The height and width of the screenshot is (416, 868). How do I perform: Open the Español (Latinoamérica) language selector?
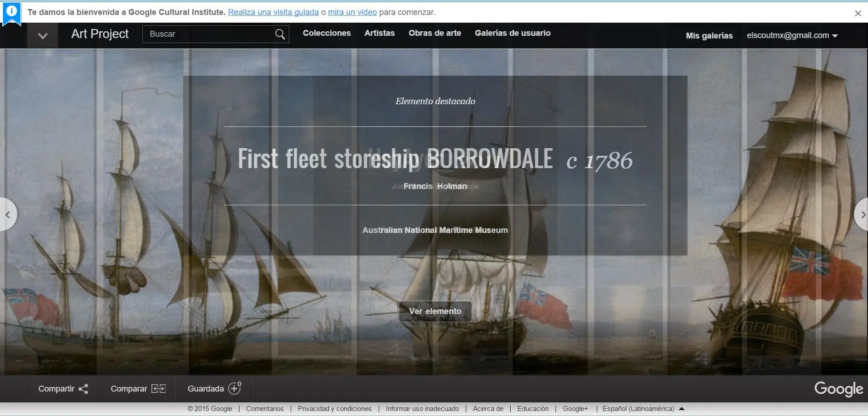click(x=643, y=409)
